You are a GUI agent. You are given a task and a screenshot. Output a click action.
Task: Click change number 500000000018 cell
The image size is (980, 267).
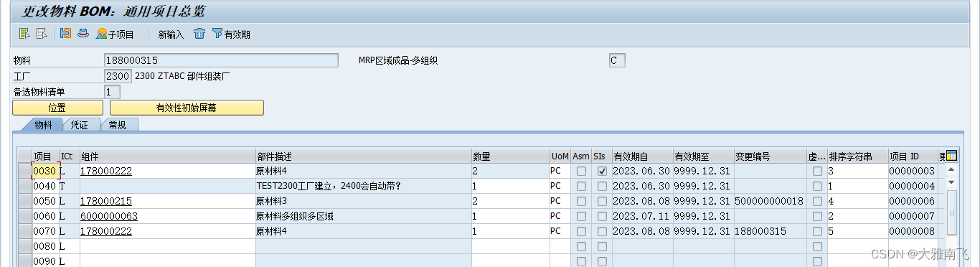click(770, 202)
